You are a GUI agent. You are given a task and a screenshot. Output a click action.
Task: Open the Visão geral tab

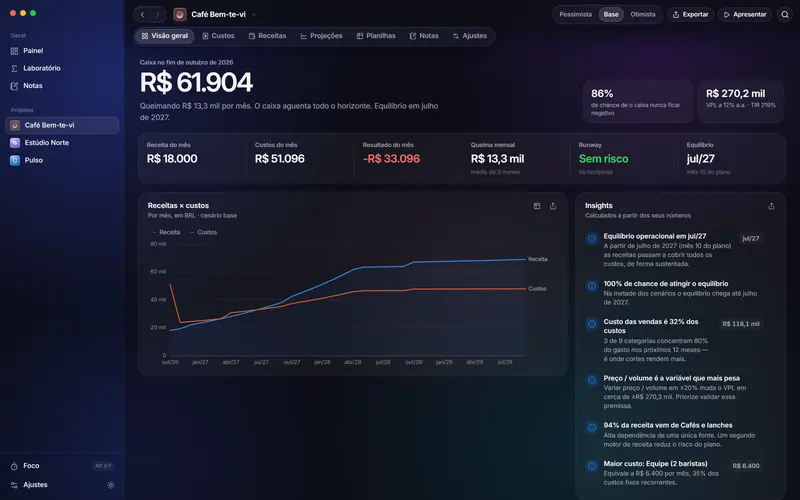point(165,36)
